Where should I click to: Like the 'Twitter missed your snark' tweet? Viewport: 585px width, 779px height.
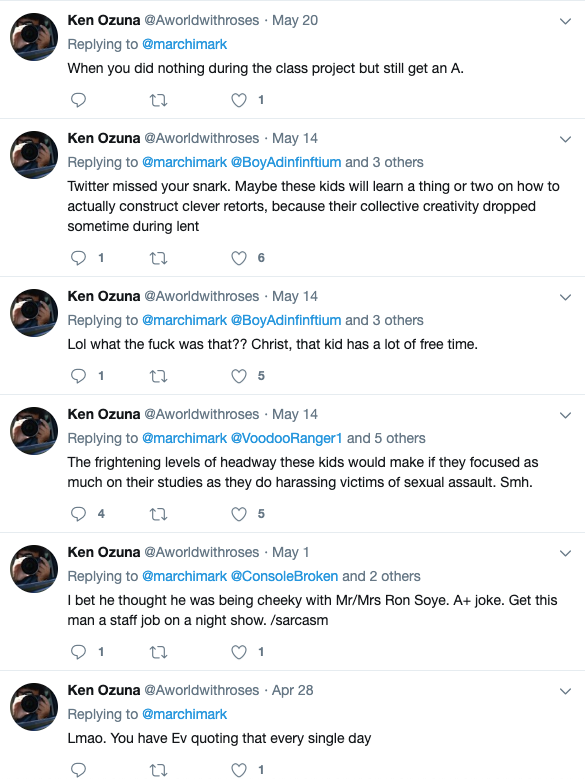point(239,258)
